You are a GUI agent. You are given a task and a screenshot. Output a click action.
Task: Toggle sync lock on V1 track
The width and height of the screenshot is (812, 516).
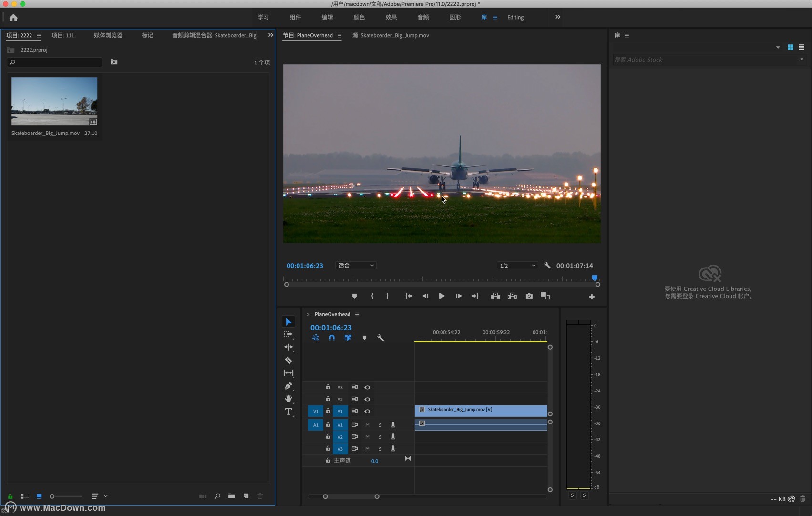point(354,411)
